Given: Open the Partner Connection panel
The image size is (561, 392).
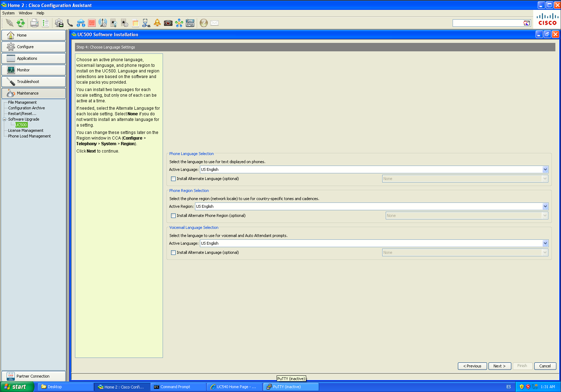Looking at the screenshot, I should click(33, 376).
